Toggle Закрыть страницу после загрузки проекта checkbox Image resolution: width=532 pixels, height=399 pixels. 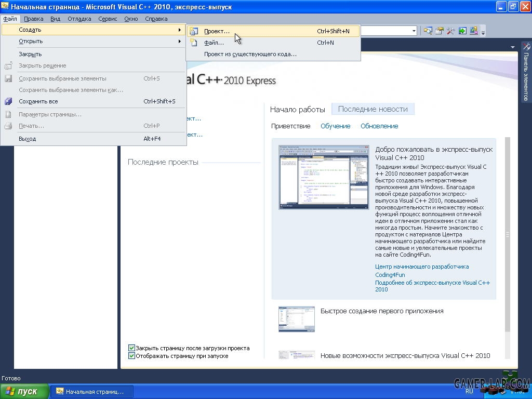click(x=131, y=348)
